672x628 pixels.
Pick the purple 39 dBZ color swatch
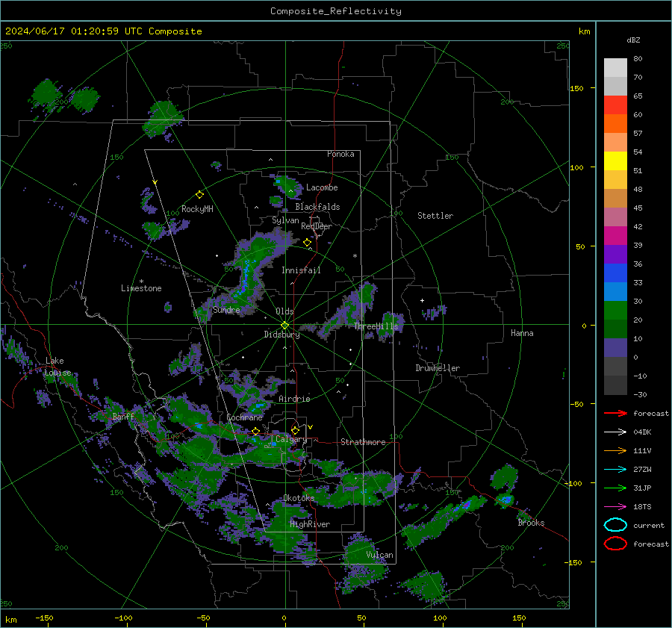tap(615, 254)
